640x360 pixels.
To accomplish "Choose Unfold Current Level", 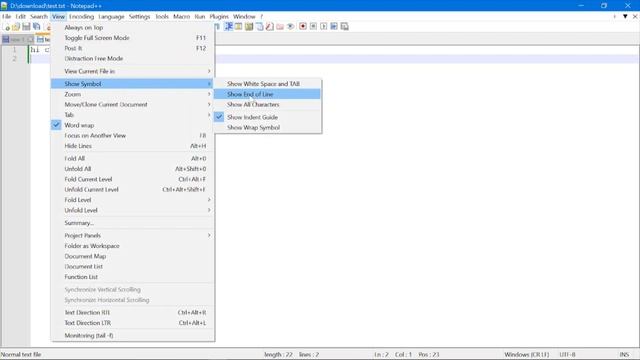I will [133, 189].
